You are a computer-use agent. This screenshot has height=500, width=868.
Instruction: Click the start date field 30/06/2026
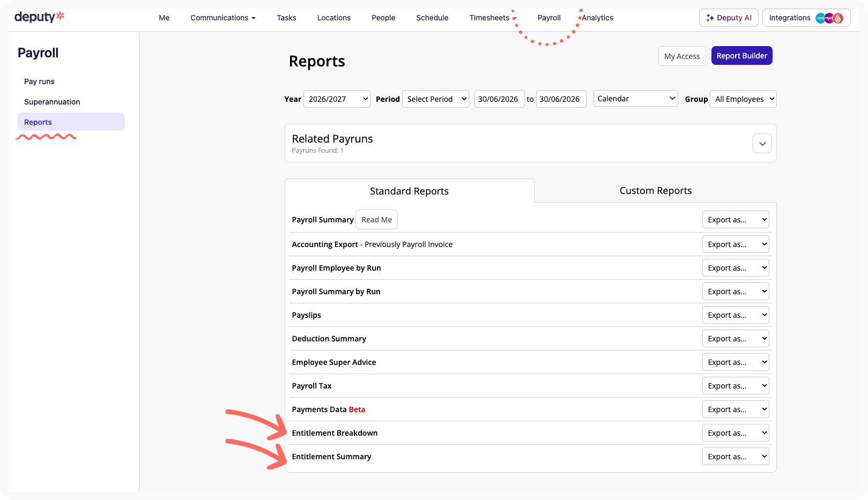point(499,99)
